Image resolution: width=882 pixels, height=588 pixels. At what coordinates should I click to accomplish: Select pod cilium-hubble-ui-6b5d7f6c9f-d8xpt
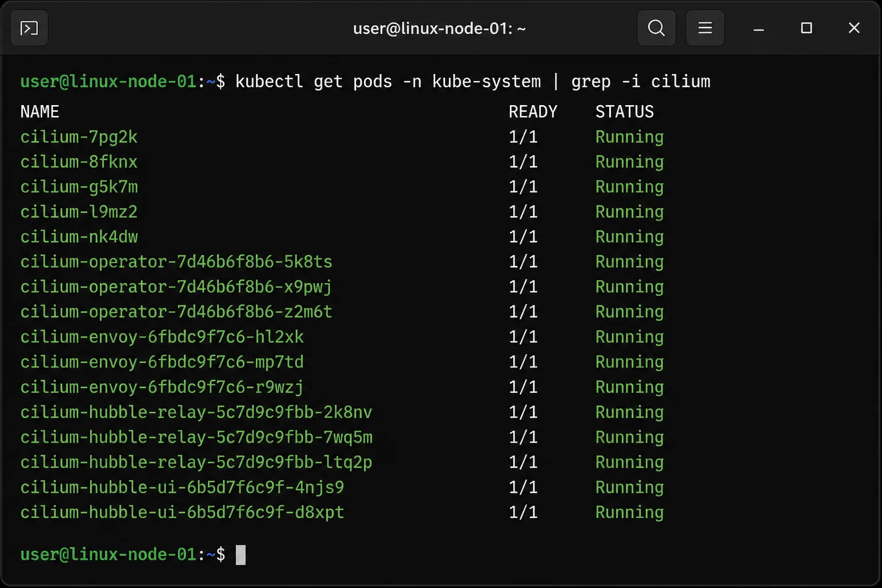182,513
